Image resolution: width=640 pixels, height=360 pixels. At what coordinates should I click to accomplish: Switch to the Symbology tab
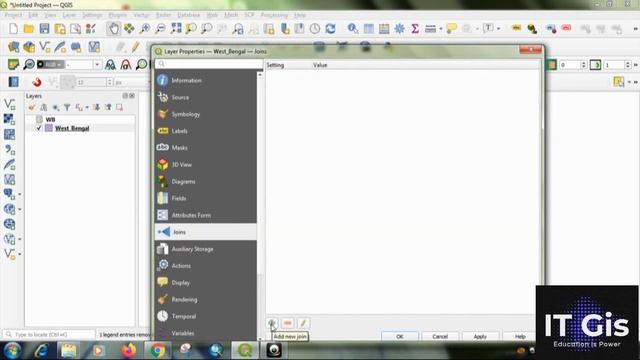(206, 114)
